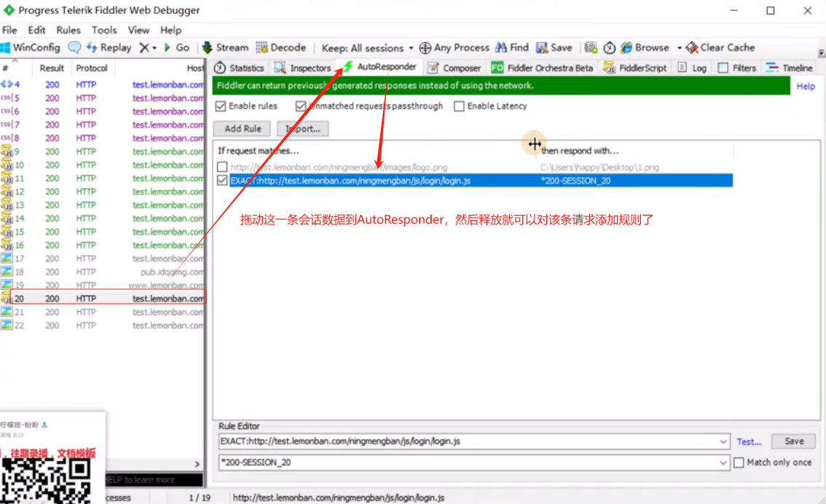Switch to the FiddlerScript tab

(x=634, y=68)
